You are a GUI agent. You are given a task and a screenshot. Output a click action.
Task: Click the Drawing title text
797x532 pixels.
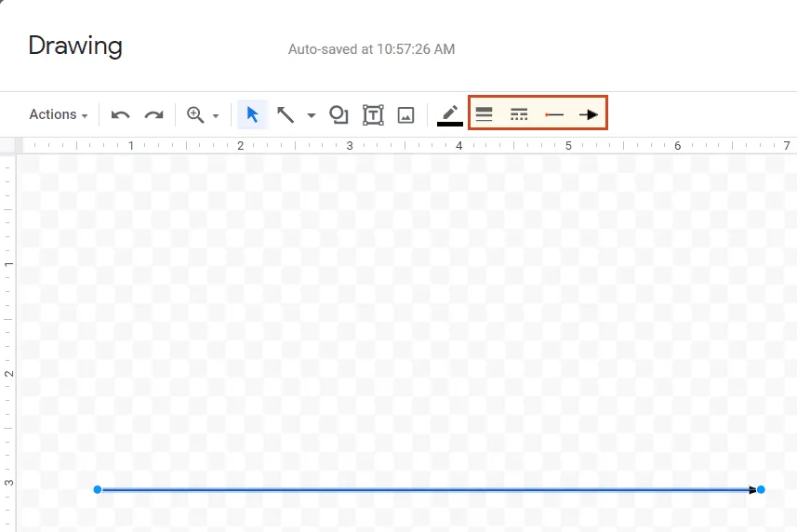75,46
